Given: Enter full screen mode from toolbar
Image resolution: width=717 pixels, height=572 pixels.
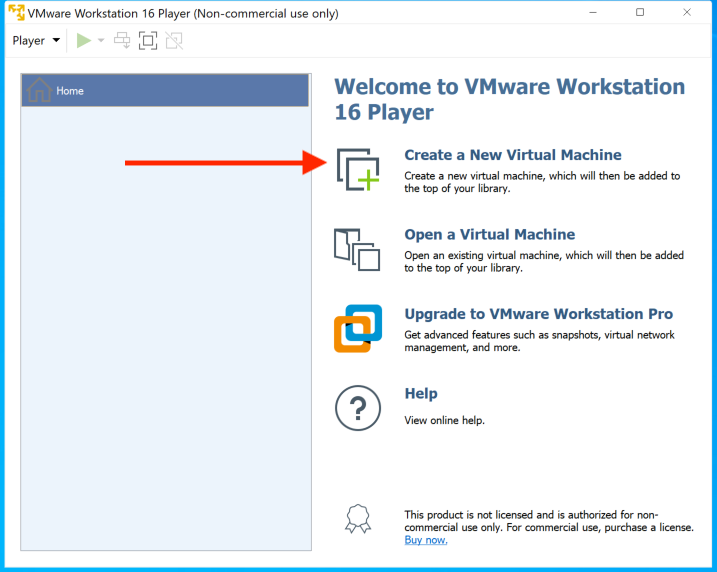Looking at the screenshot, I should click(148, 41).
